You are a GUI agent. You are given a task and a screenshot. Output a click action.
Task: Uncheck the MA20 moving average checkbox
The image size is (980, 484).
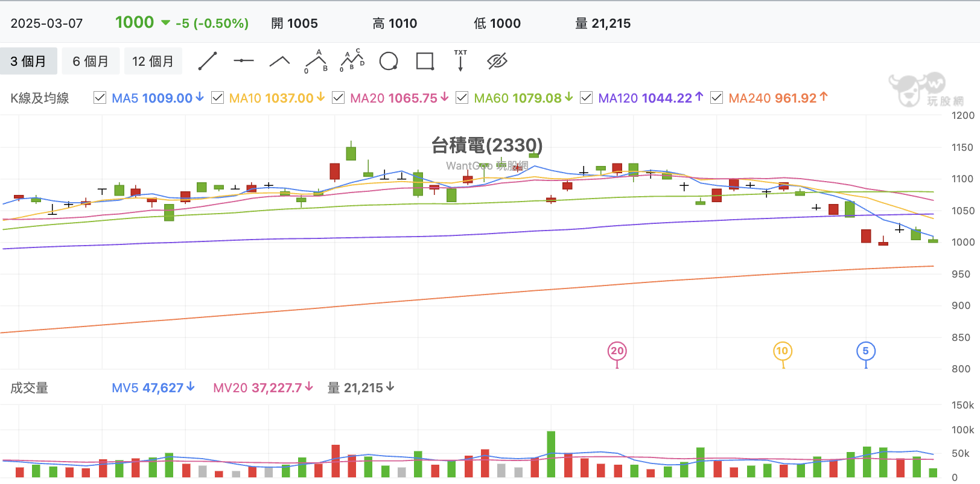[x=339, y=98]
